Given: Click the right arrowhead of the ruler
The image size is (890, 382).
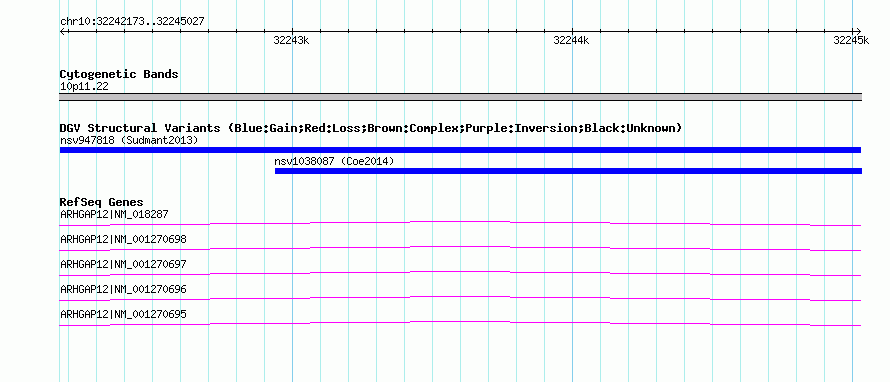Looking at the screenshot, I should point(858,31).
